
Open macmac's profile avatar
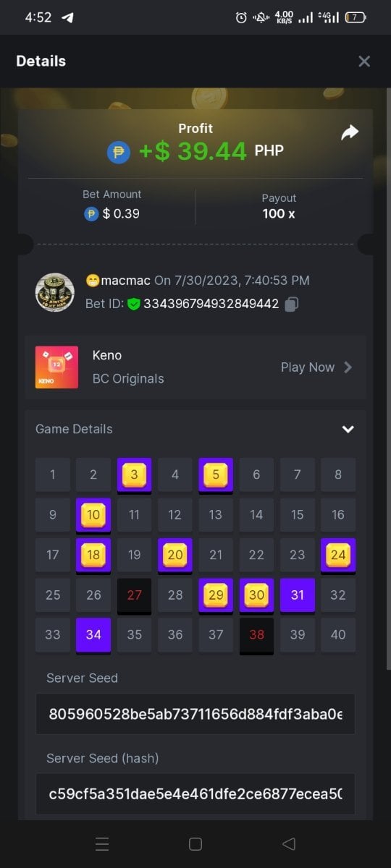(x=55, y=292)
